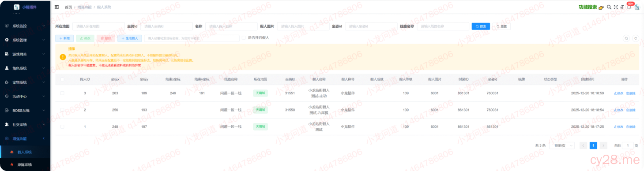644x171 pixels.
Task: Click 修改 for the 假人ID 1 row
Action: tap(618, 126)
